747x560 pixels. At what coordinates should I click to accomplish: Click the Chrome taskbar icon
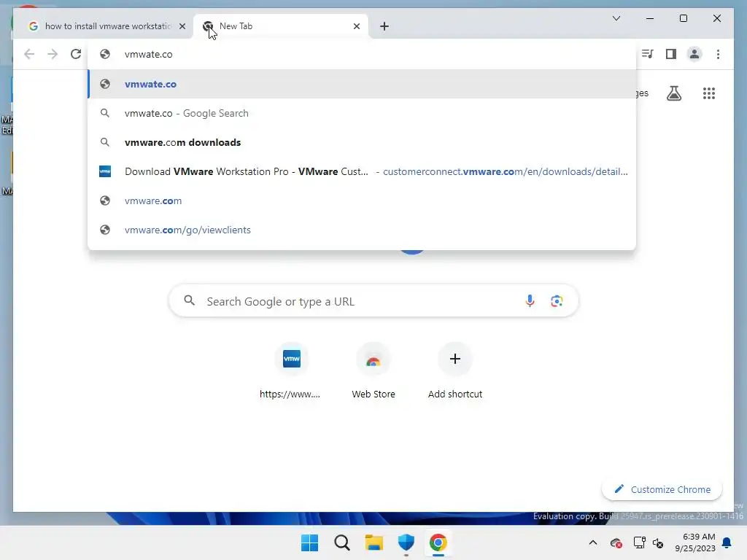point(438,542)
